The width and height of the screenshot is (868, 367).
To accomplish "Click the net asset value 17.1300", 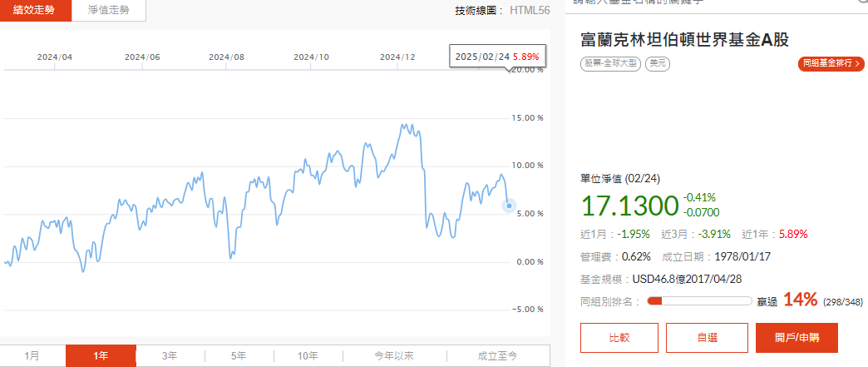I will coord(629,205).
